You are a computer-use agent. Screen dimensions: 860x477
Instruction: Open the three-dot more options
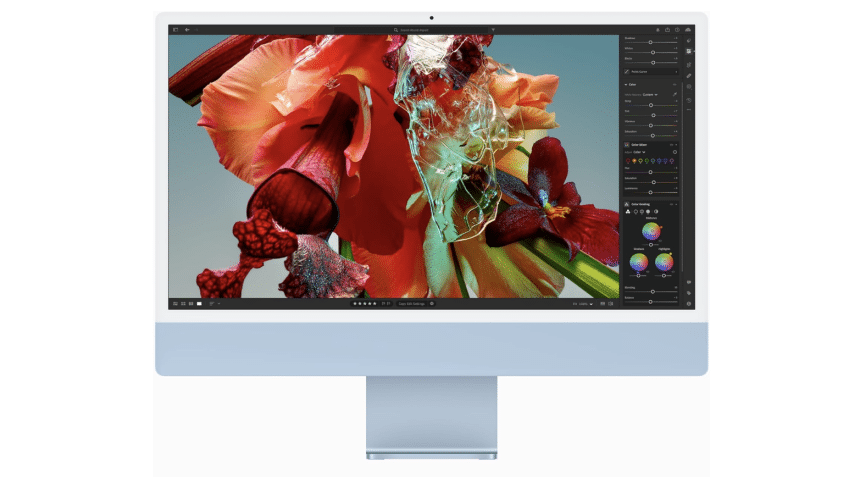(x=689, y=110)
